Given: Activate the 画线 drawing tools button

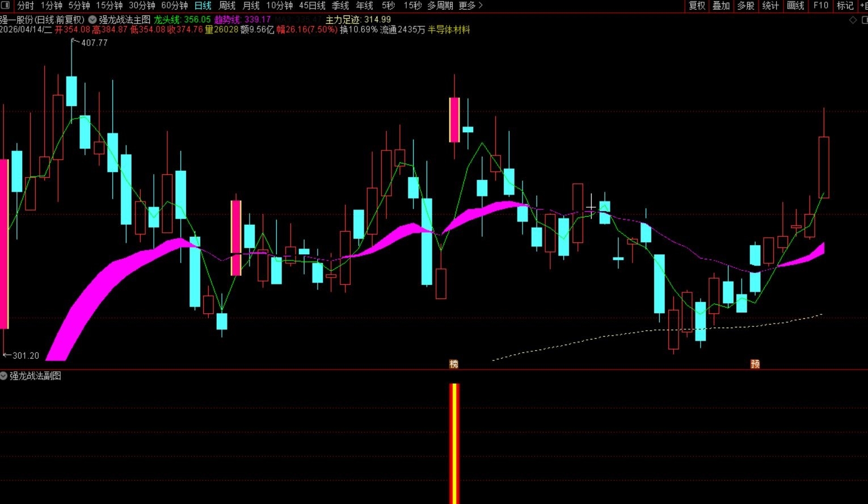Looking at the screenshot, I should pos(795,6).
